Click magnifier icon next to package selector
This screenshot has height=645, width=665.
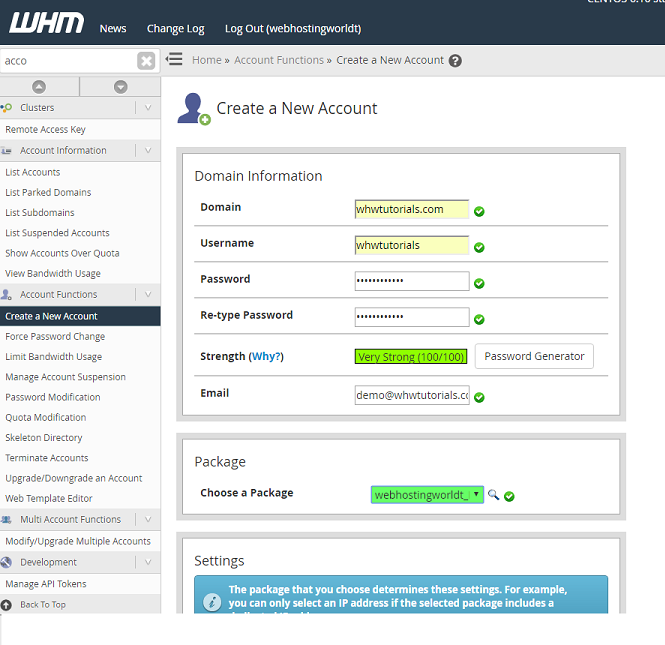point(493,495)
